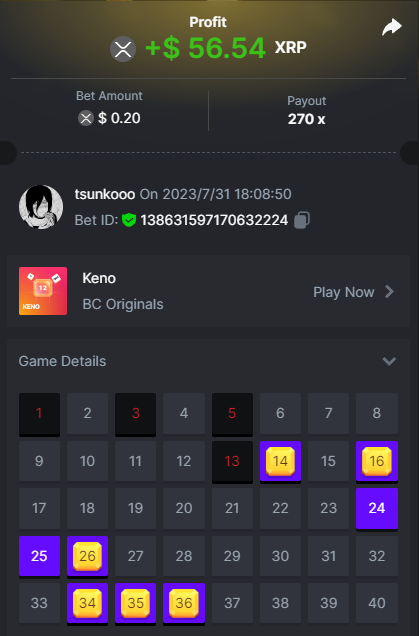Click the Keno game title

click(x=99, y=278)
